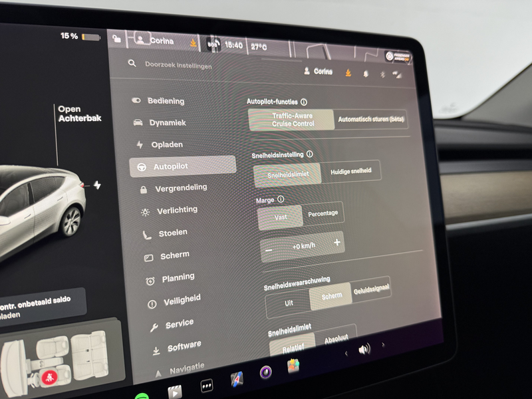Select Traffic-Aware Cruise Control option
This screenshot has height=399, width=532.
click(291, 120)
